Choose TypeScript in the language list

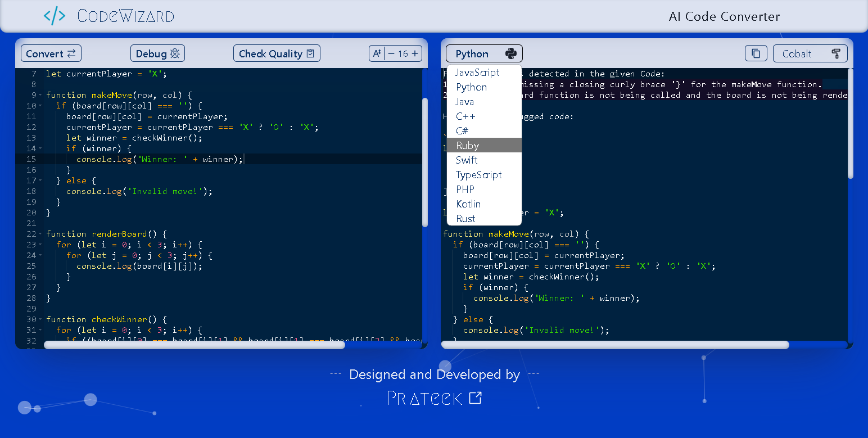tap(479, 175)
